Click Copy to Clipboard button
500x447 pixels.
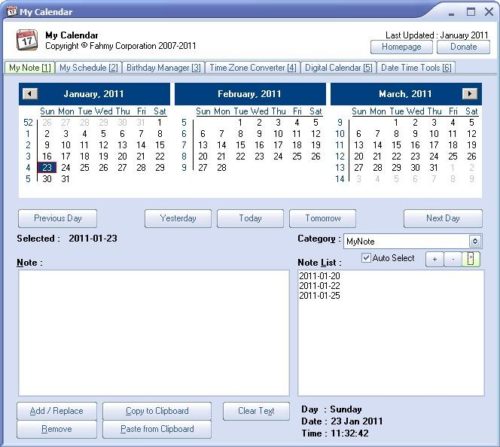click(157, 411)
